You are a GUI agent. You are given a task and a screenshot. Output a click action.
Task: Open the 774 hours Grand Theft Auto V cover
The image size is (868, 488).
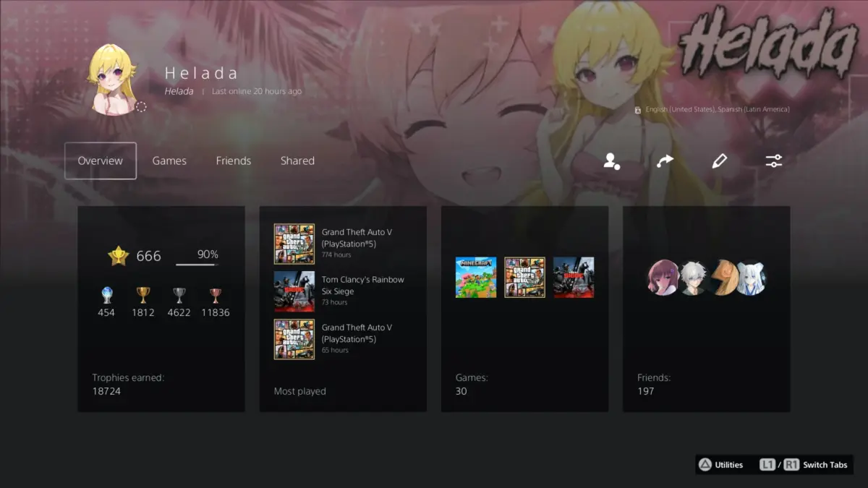[294, 244]
